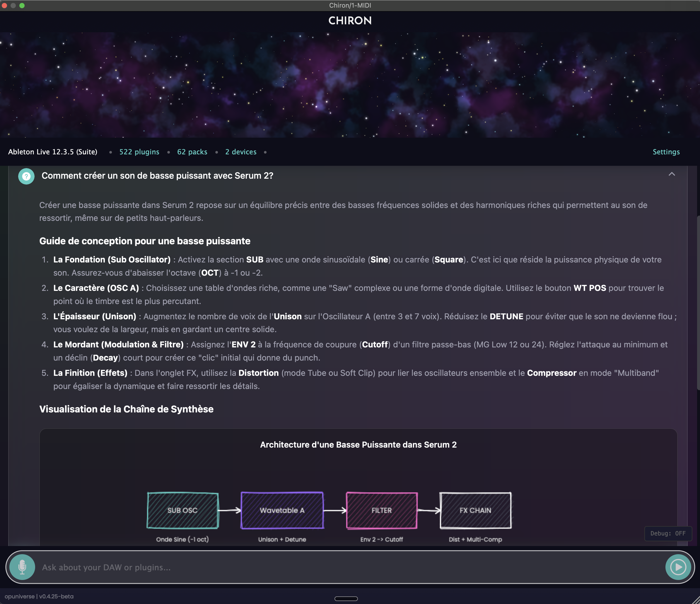The width and height of the screenshot is (700, 604).
Task: Select the FX CHAIN block in the diagram
Action: tap(475, 511)
